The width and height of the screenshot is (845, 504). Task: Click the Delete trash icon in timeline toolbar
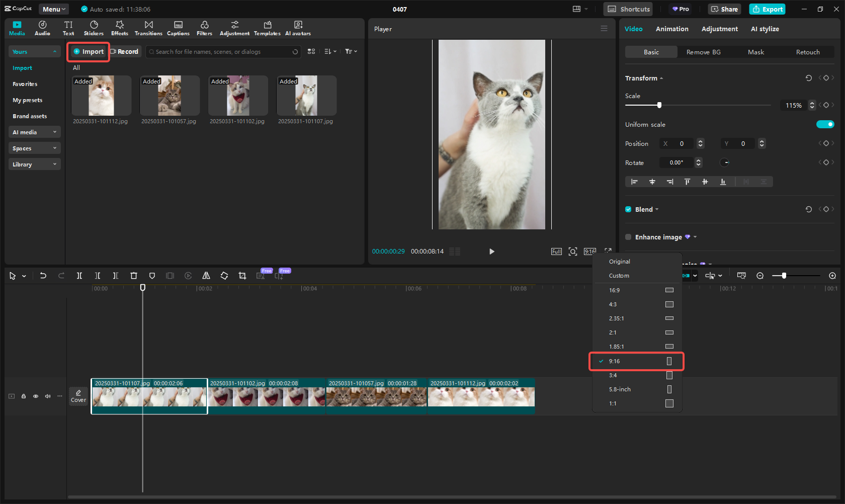(134, 276)
